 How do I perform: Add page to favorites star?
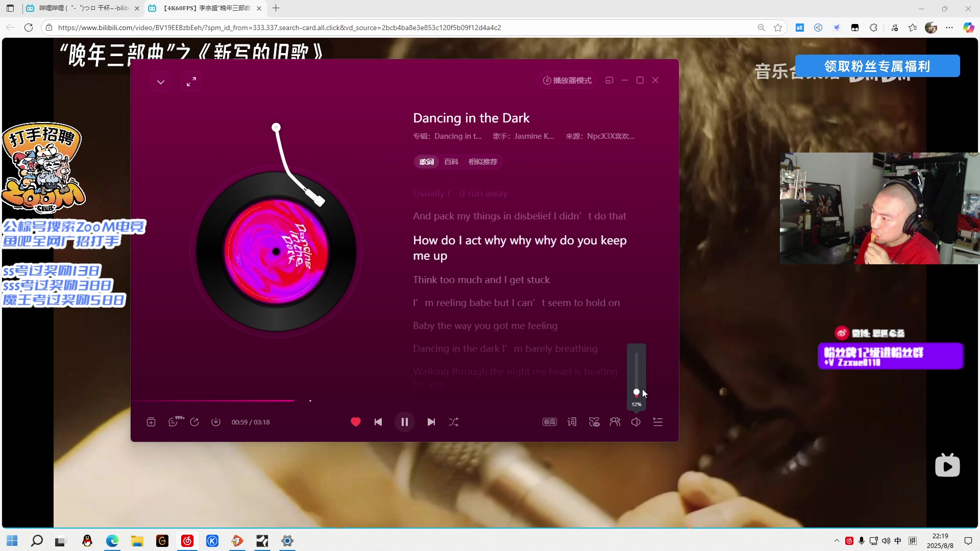tap(778, 28)
